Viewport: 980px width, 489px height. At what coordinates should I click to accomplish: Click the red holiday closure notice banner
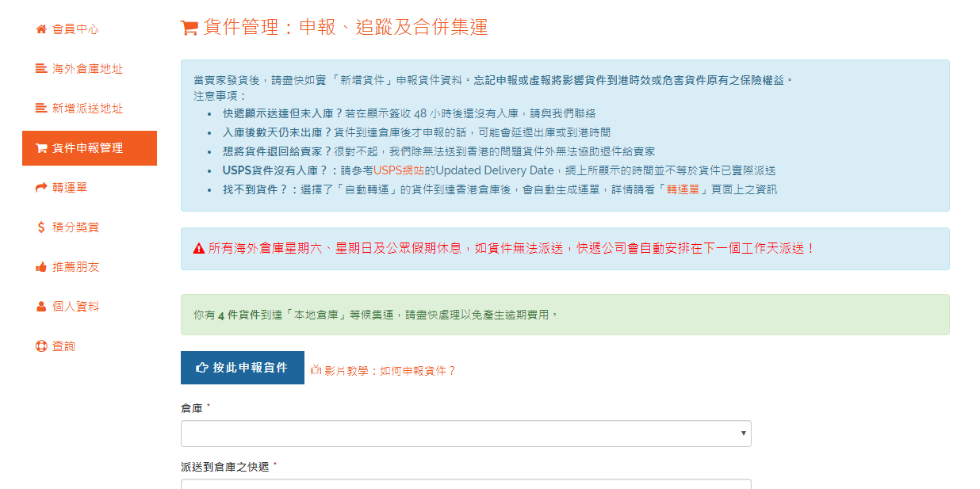point(565,249)
